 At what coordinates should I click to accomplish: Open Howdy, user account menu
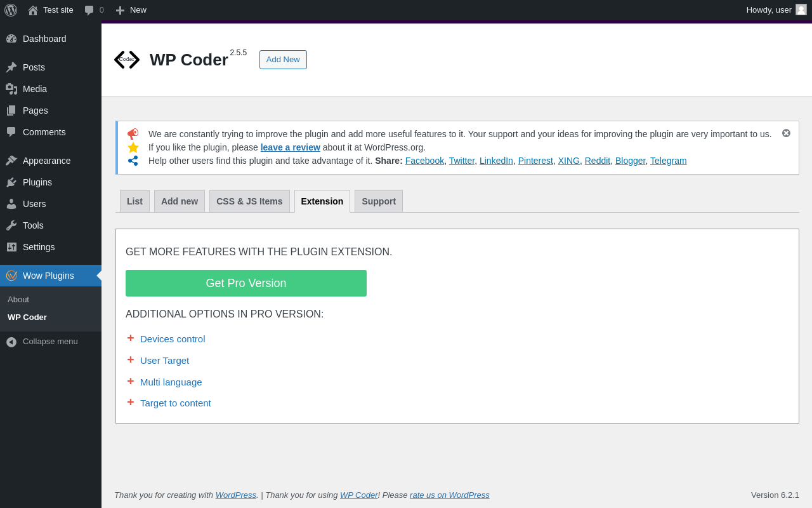[776, 10]
